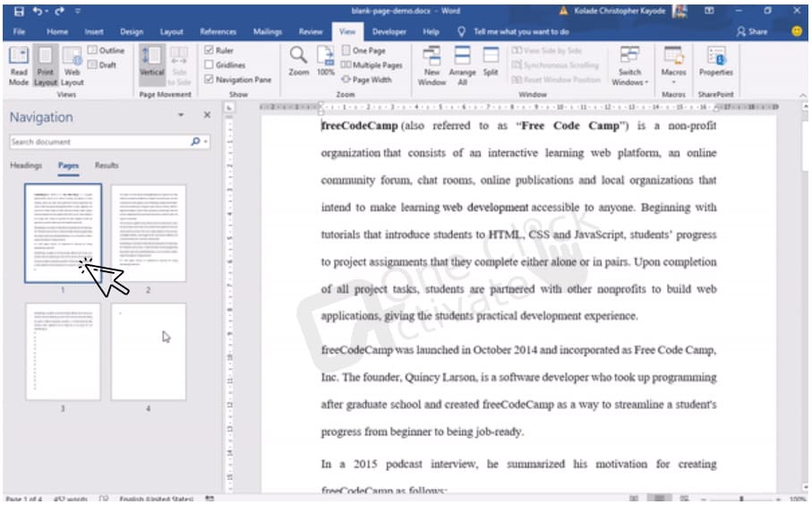Viewport: 812px width, 513px height.
Task: Open Navigation pane options dropdown arrow
Action: pyautogui.click(x=181, y=115)
